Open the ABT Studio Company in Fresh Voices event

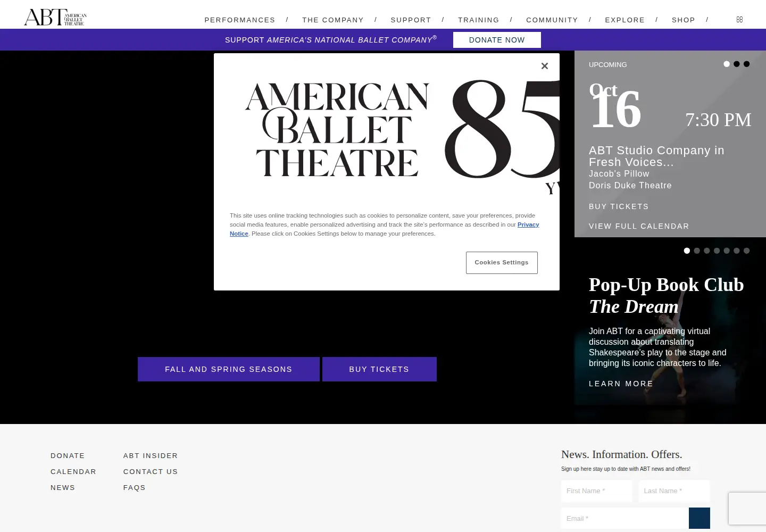656,156
